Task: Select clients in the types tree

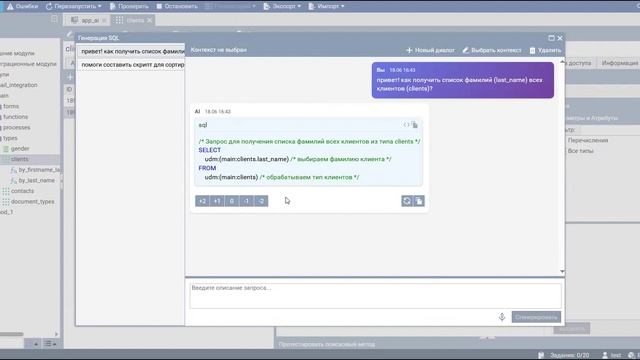Action: [20, 159]
